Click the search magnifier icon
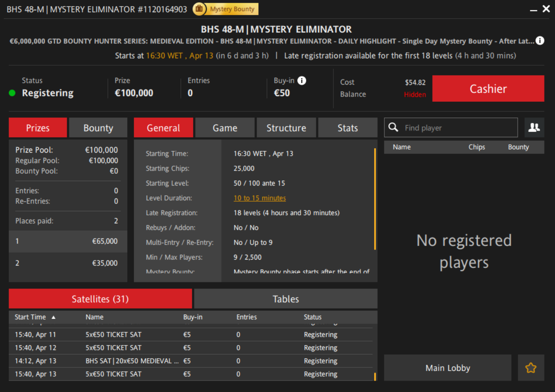555x392 pixels. (394, 128)
